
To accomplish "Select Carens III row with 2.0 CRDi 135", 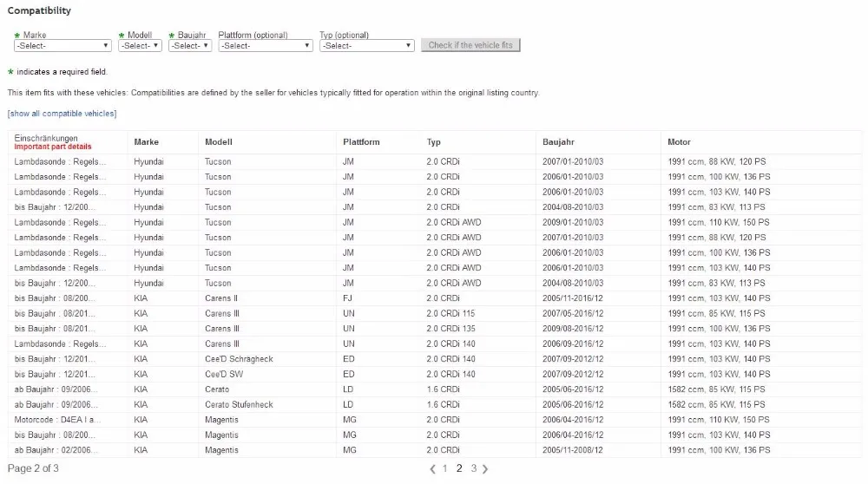I will click(x=435, y=329).
